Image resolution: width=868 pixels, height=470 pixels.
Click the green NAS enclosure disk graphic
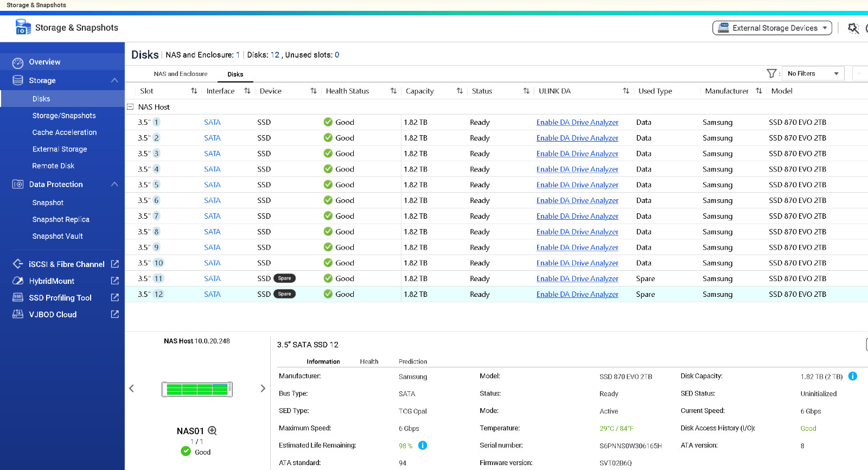pos(197,389)
